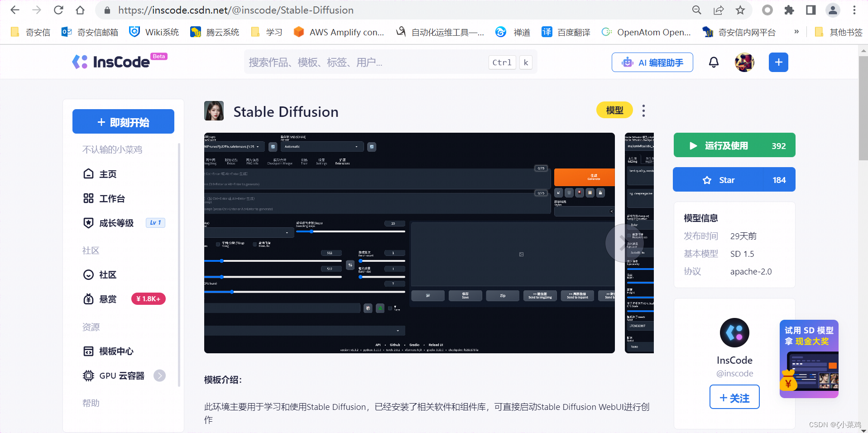Open the browser zoom magnifier icon

pos(697,10)
